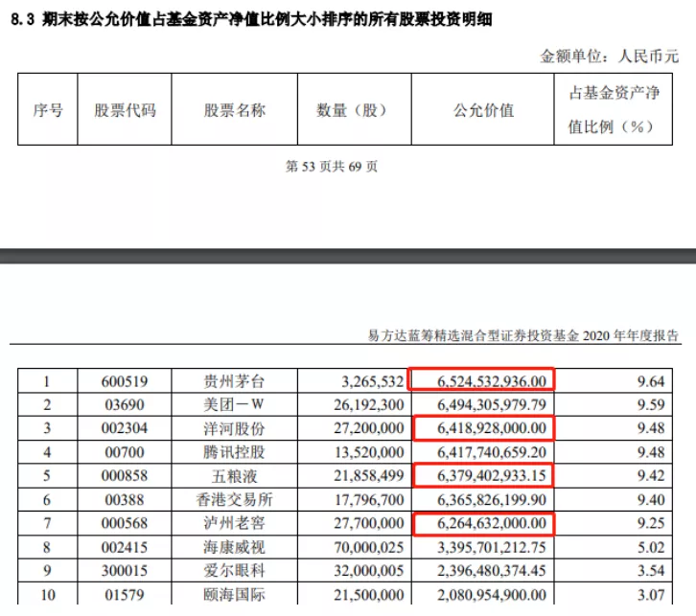
Task: Click the quantity 26,192,300
Action: [369, 404]
